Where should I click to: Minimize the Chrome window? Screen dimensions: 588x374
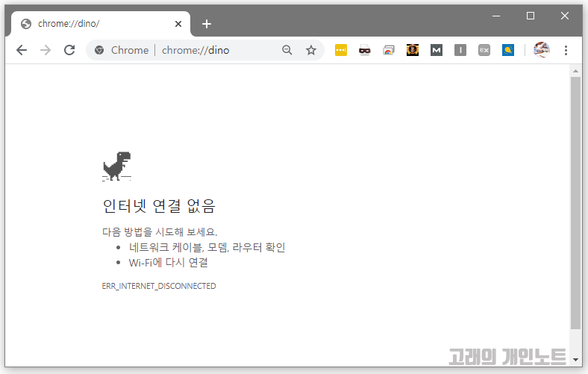496,16
